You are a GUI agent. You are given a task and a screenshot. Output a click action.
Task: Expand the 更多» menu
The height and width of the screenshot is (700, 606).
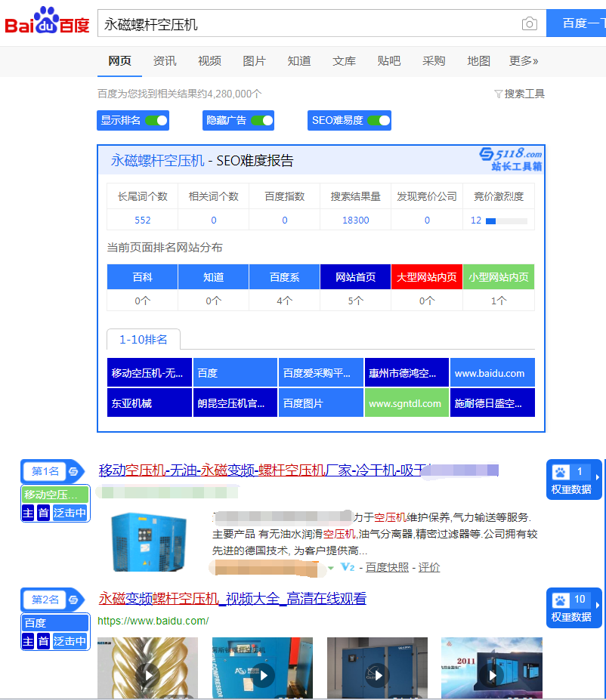tap(524, 60)
